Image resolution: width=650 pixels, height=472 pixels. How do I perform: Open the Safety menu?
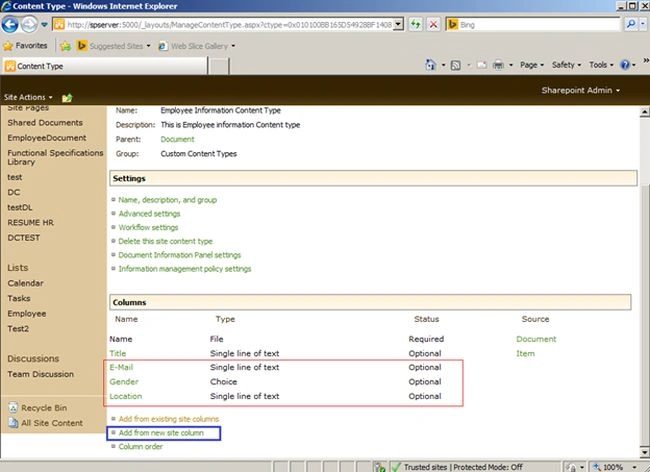[x=566, y=65]
